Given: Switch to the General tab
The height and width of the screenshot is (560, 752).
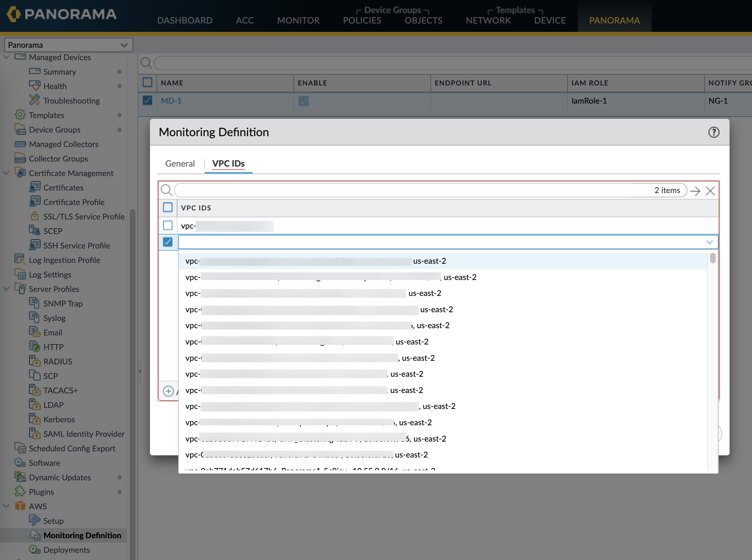Looking at the screenshot, I should pyautogui.click(x=180, y=164).
